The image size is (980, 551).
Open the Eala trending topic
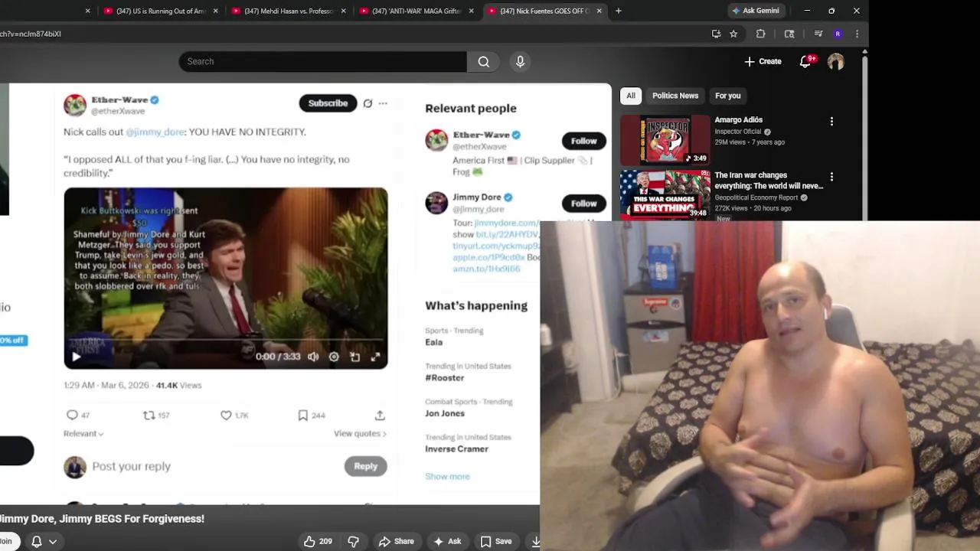(434, 342)
